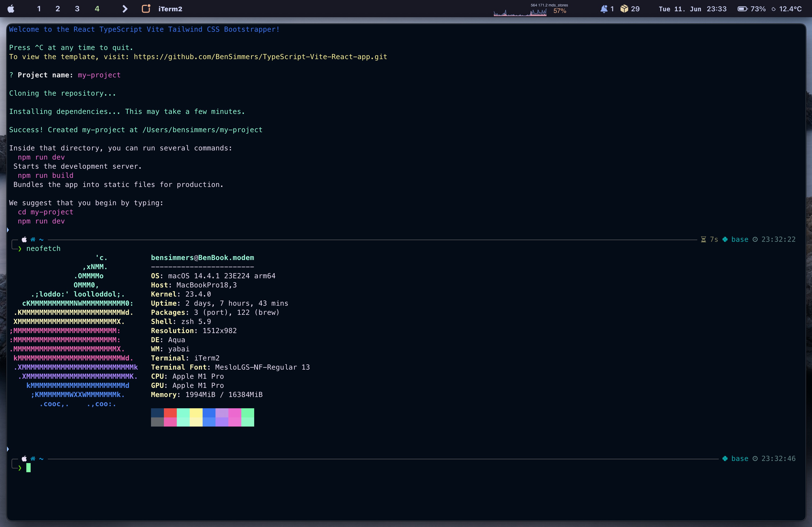The width and height of the screenshot is (812, 527).
Task: Click the hourglass duration icon 7s
Action: tap(703, 239)
